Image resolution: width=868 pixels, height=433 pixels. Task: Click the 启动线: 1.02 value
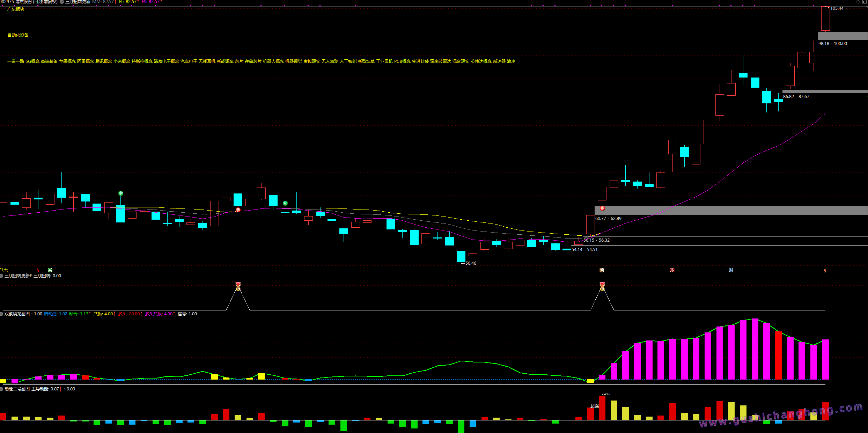coord(56,314)
